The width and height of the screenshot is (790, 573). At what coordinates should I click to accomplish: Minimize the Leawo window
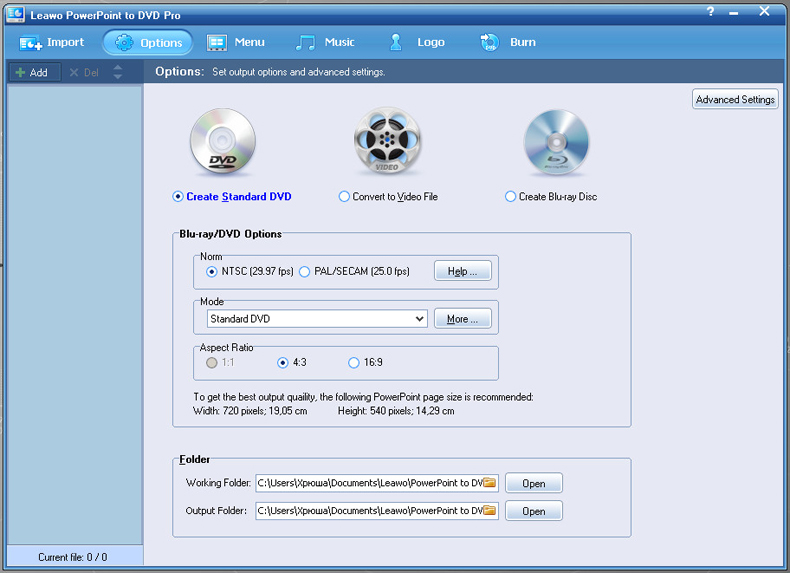pyautogui.click(x=734, y=12)
